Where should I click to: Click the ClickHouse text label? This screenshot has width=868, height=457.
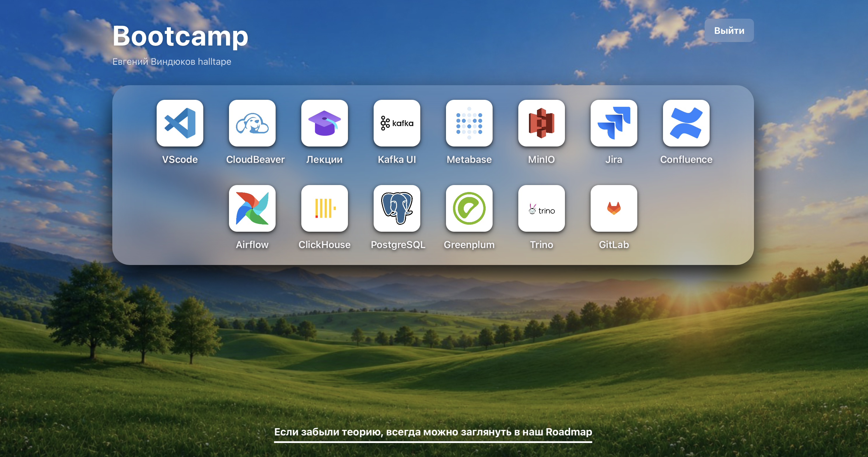point(325,245)
